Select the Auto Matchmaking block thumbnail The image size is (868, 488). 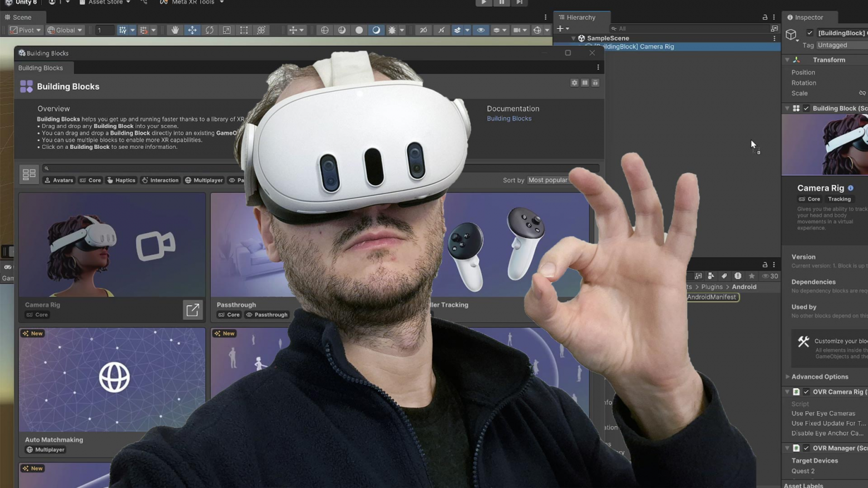coord(112,379)
